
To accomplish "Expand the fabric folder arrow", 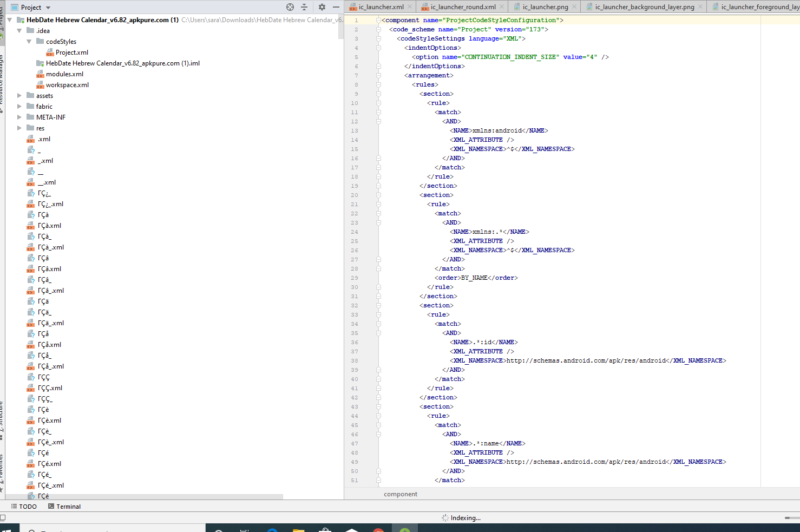I will (19, 107).
